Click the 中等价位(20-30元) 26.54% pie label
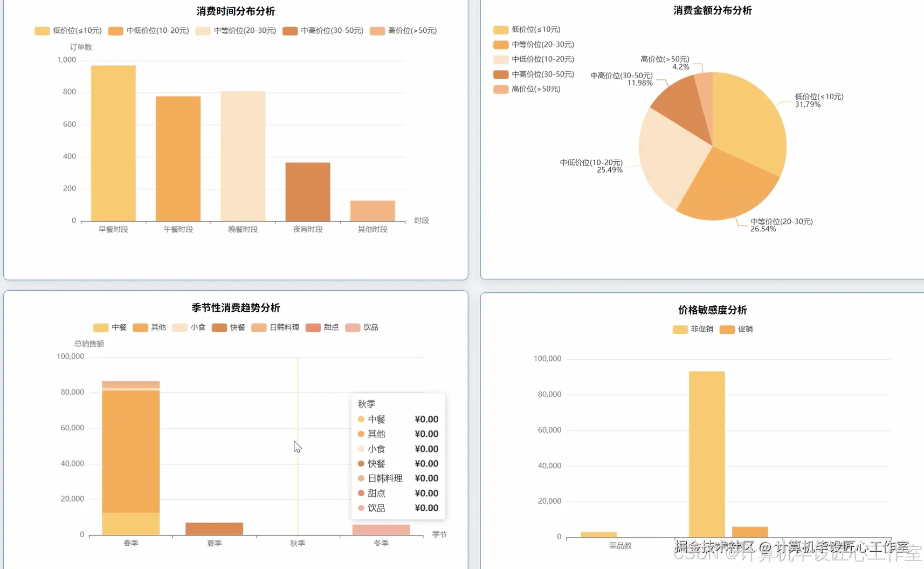The width and height of the screenshot is (924, 569). point(781,225)
